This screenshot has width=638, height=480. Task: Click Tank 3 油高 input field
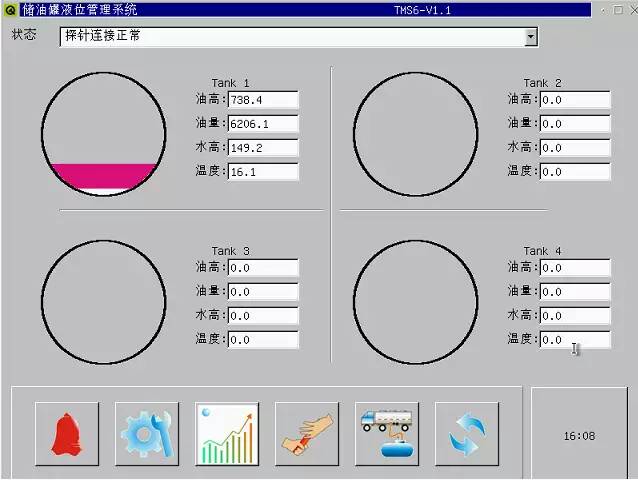(263, 268)
